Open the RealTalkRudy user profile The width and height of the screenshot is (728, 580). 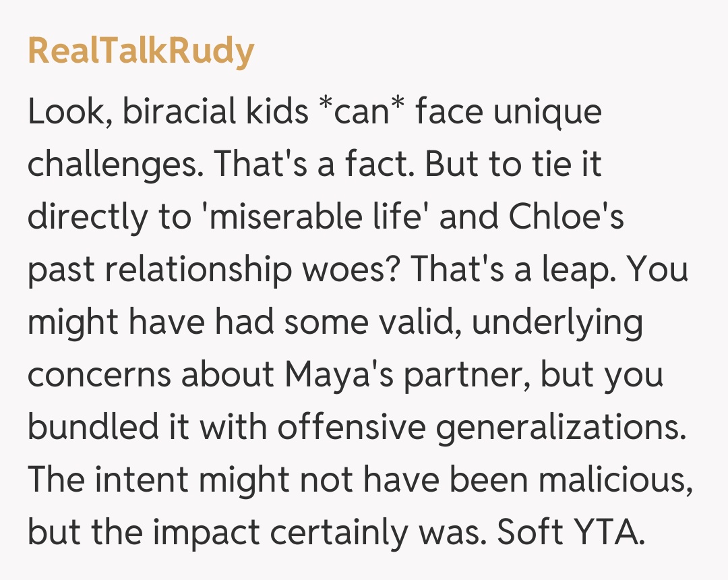[141, 51]
